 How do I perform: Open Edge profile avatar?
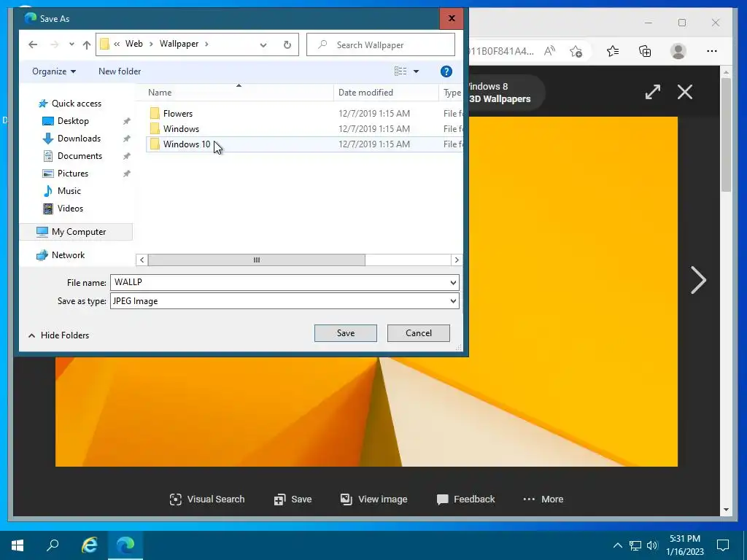click(678, 51)
